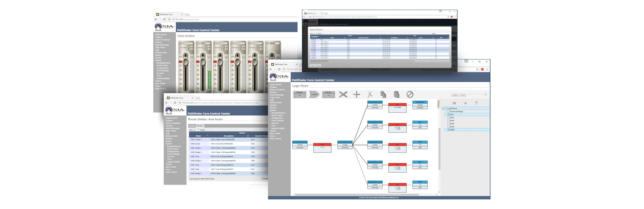Image resolution: width=644 pixels, height=209 pixels.
Task: Click the add plus icon in Views panel
Action: (465, 103)
